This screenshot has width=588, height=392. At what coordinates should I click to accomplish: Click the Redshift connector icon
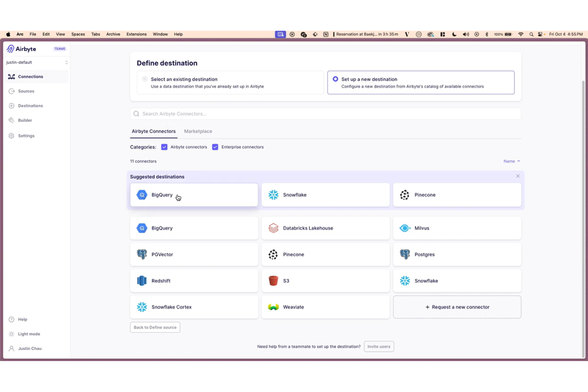142,280
